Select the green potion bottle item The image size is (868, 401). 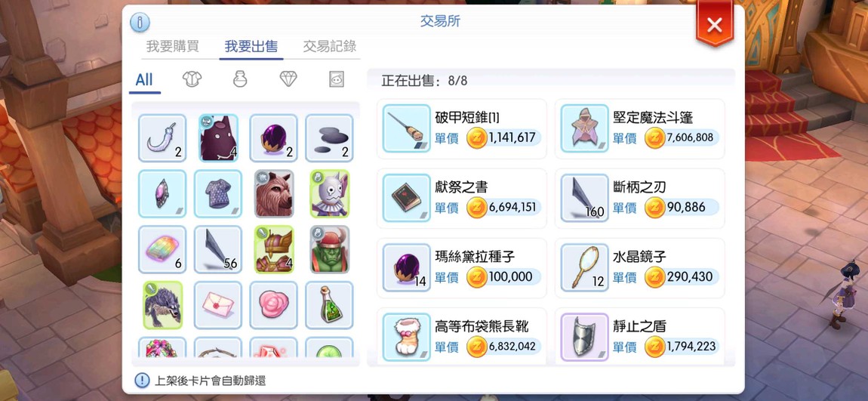[329, 305]
